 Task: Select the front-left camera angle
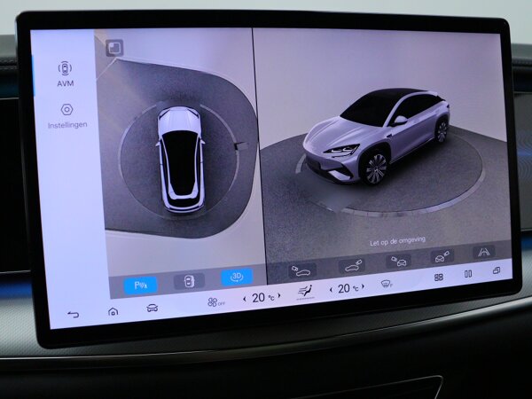[x=398, y=261]
